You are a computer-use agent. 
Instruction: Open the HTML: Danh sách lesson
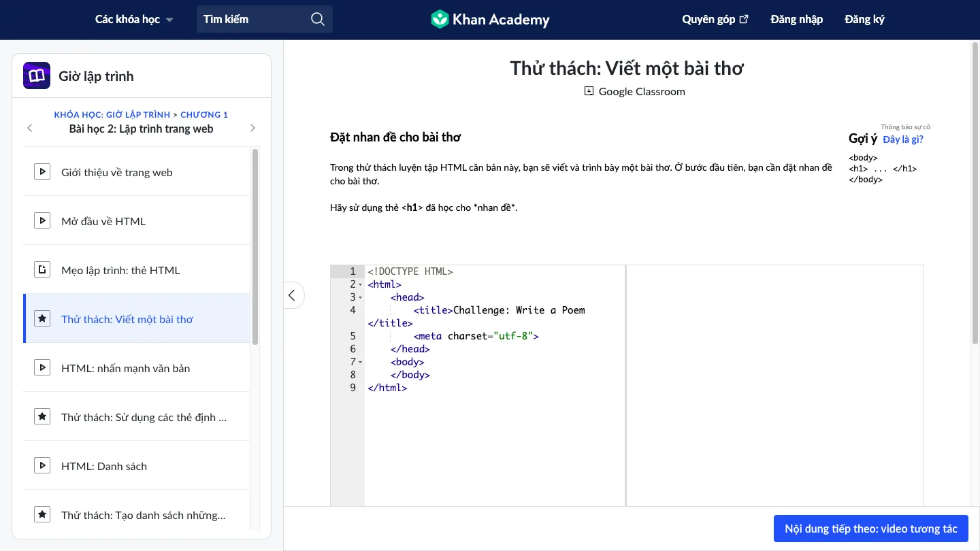click(104, 466)
